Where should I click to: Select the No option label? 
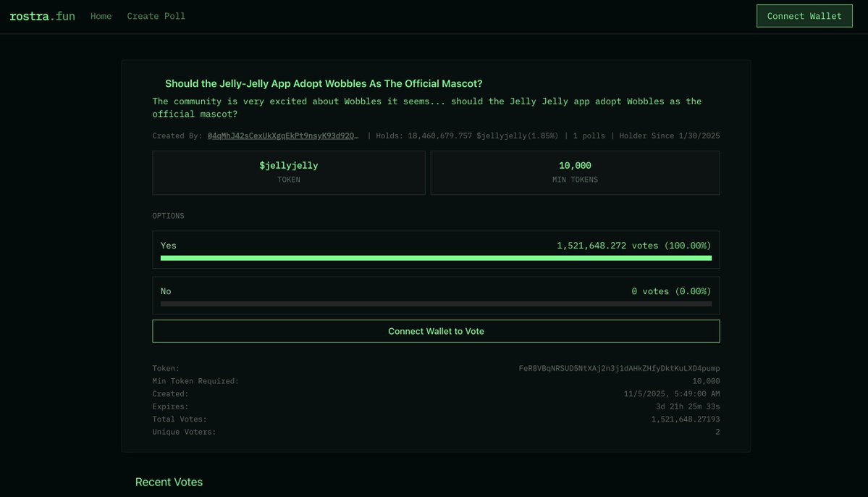click(x=166, y=291)
